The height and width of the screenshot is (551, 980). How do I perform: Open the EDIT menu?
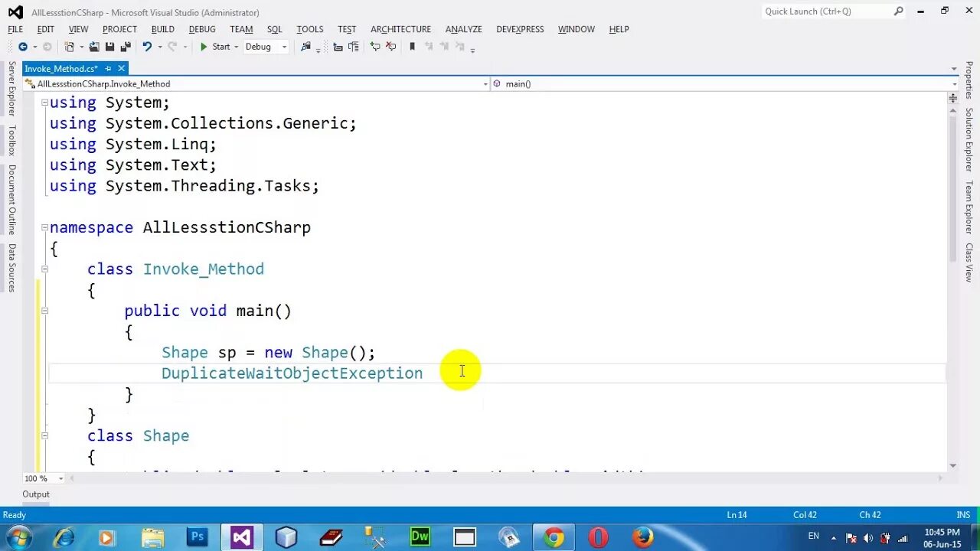(46, 29)
